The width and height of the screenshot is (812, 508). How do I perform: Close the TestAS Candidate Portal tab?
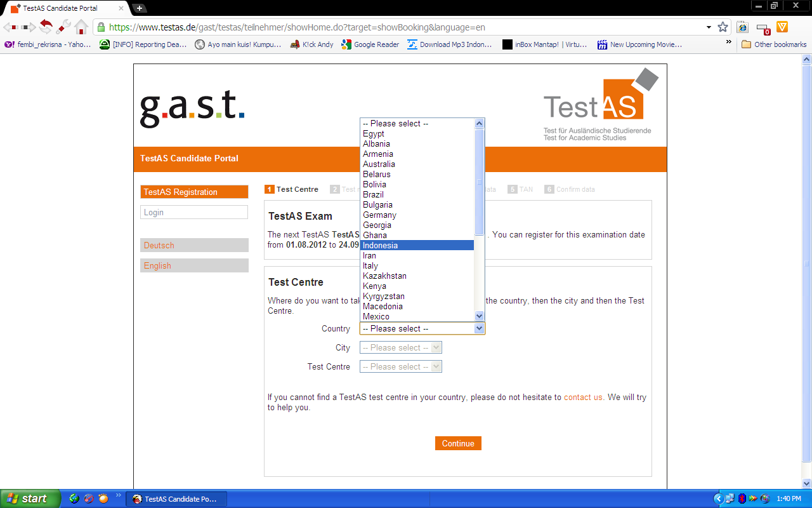(120, 8)
